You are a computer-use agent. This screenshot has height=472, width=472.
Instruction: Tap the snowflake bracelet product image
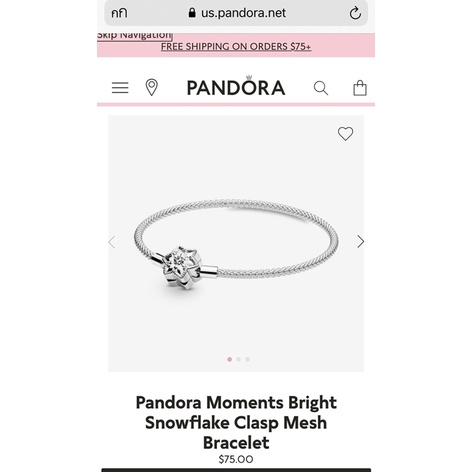point(236,243)
